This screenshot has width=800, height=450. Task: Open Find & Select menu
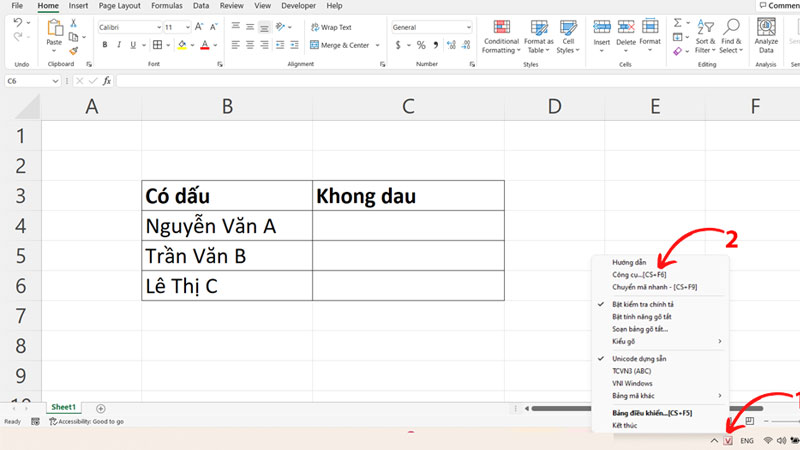click(732, 36)
